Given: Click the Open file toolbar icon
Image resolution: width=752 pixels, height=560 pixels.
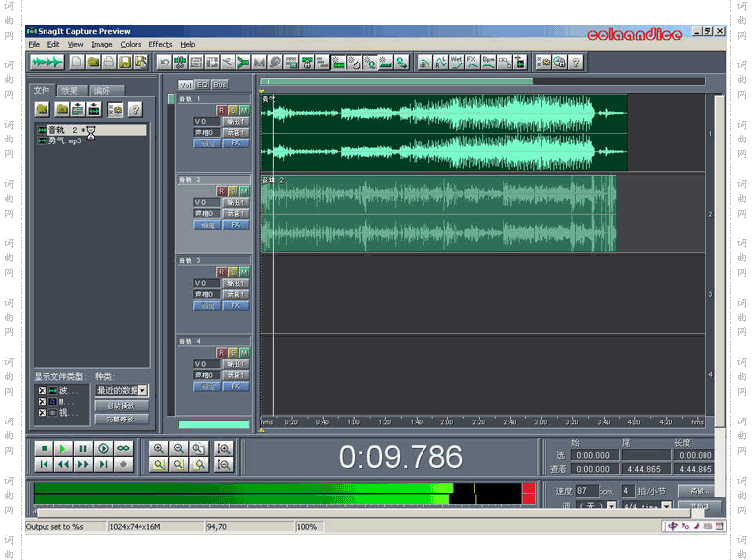Looking at the screenshot, I should 93,62.
